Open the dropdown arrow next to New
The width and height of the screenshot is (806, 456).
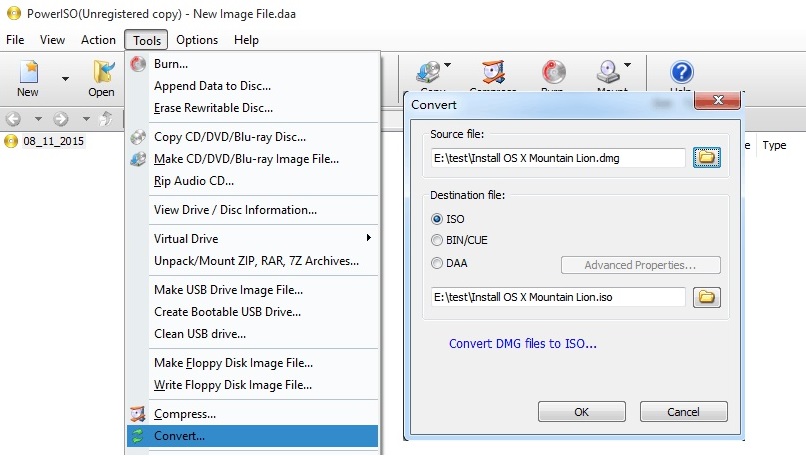point(65,79)
